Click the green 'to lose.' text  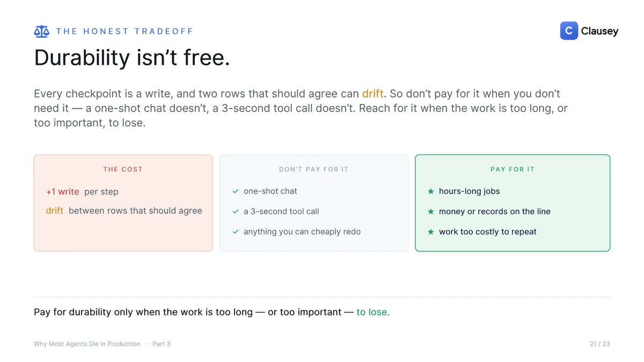(373, 312)
